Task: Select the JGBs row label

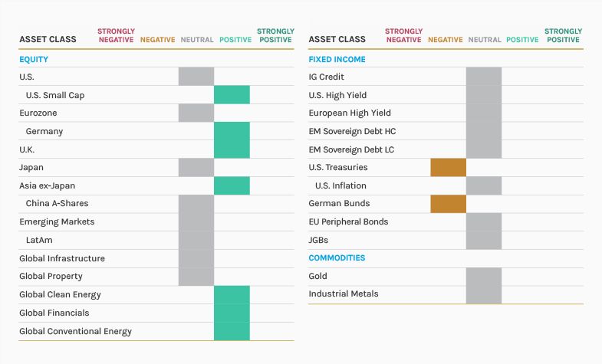Action: [317, 240]
